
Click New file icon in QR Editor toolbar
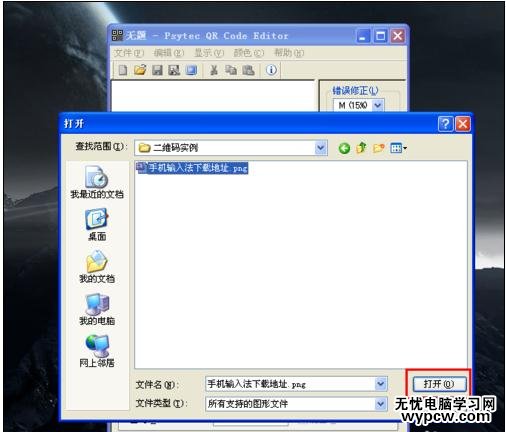coord(123,70)
